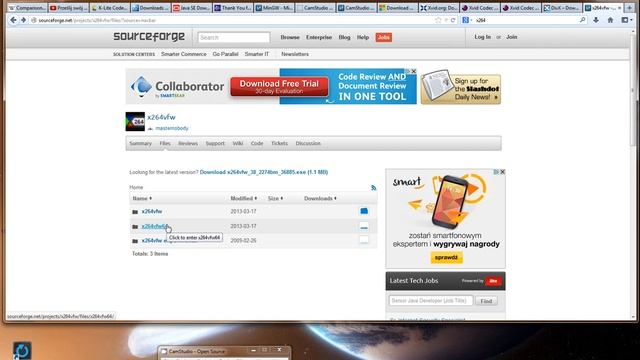Click the Home breadcrumb
The height and width of the screenshot is (360, 640).
136,187
